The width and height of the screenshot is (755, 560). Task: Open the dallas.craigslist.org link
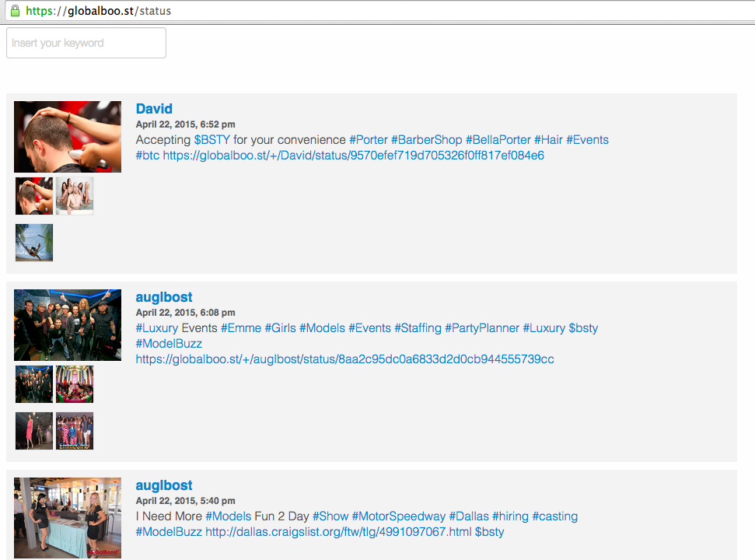point(338,532)
